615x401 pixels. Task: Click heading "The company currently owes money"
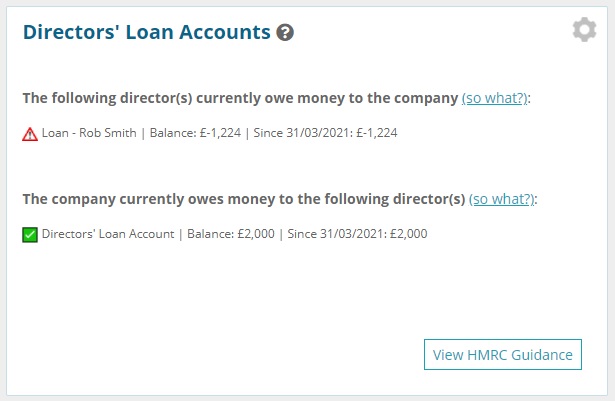(x=244, y=199)
